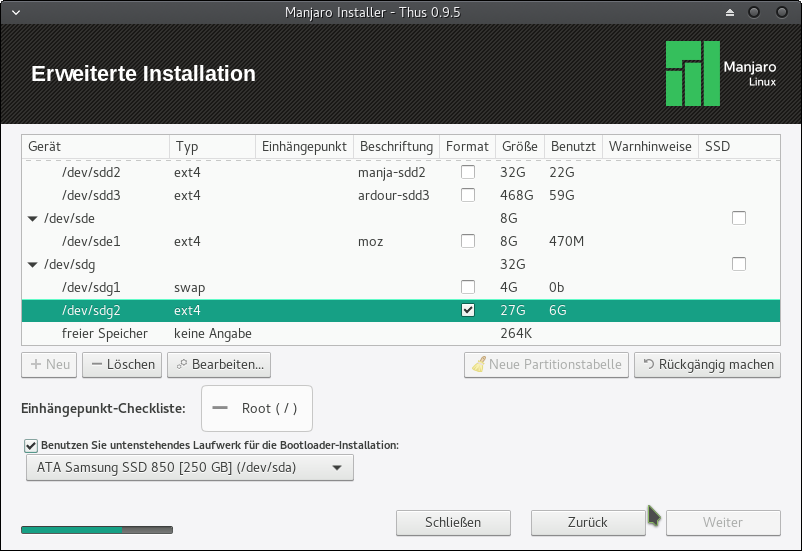Uncheck the Format checkbox for /dev/sdg2
802x551 pixels.
coord(468,310)
